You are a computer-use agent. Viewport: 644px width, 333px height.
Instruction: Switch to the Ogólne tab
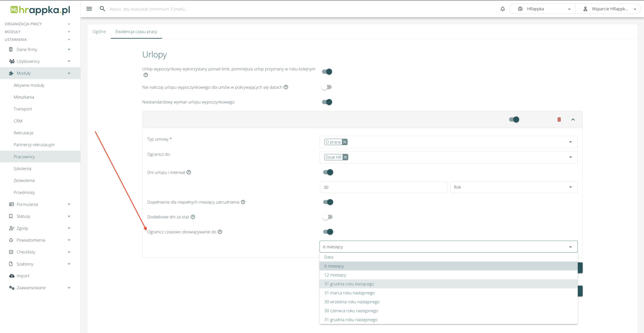[x=99, y=32]
